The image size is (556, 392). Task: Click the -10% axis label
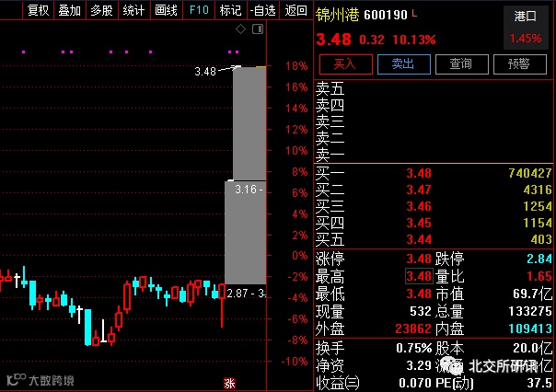click(x=295, y=362)
